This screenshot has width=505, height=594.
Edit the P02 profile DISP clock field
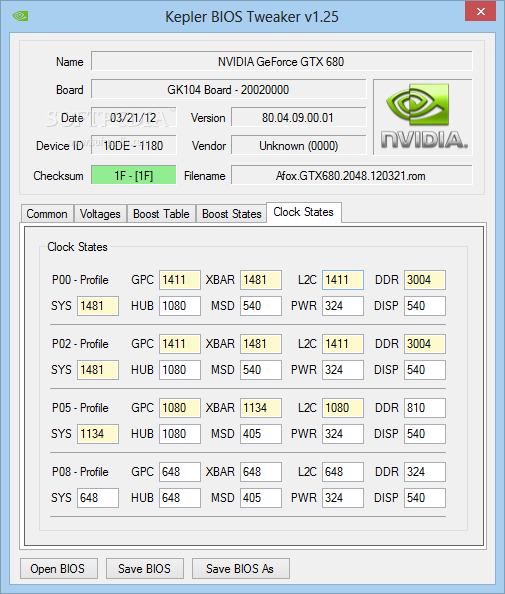click(425, 370)
